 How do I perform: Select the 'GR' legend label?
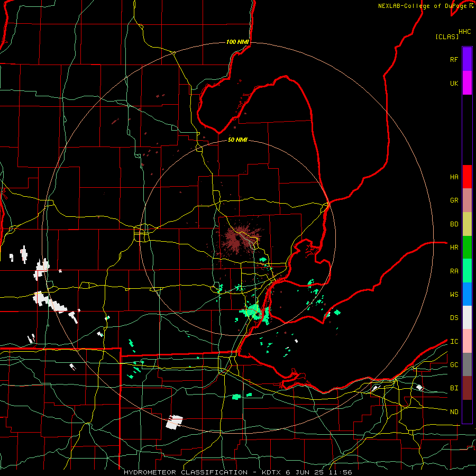[x=454, y=200]
